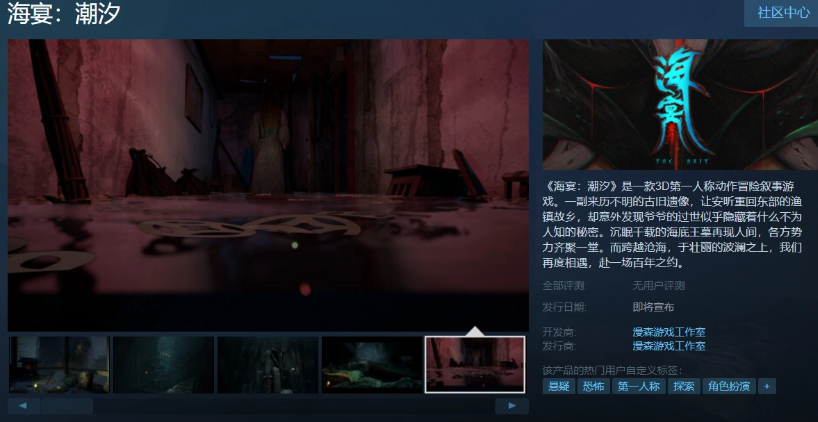Click the 探索 tag
The width and height of the screenshot is (818, 422).
(684, 387)
